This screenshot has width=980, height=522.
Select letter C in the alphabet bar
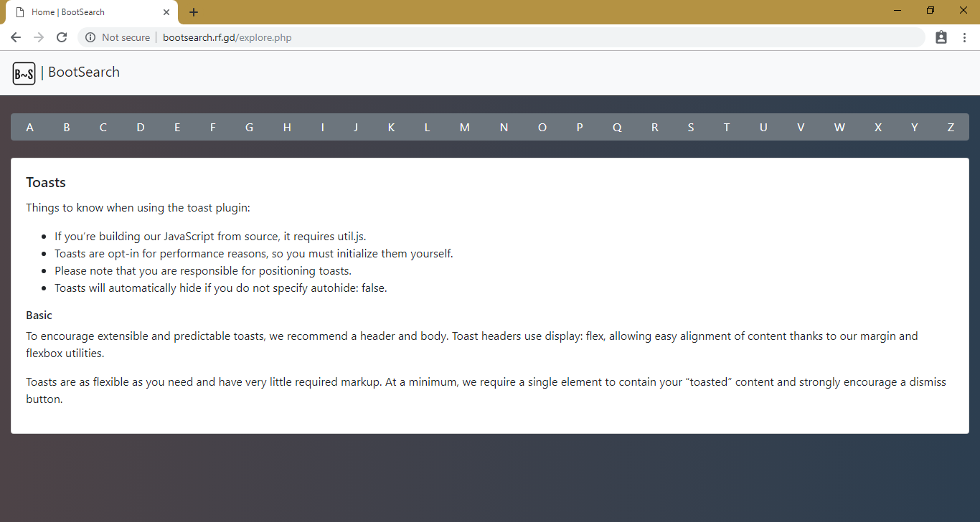pyautogui.click(x=103, y=127)
